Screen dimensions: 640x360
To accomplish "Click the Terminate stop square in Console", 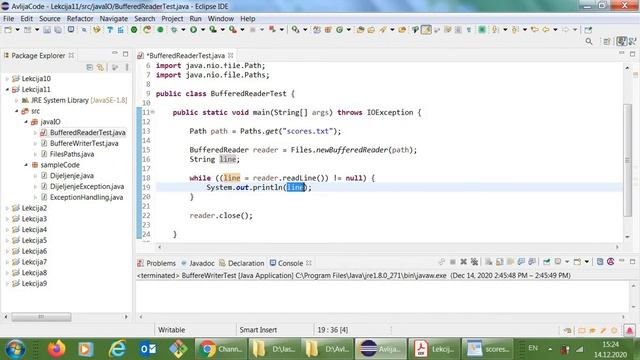I will (453, 262).
